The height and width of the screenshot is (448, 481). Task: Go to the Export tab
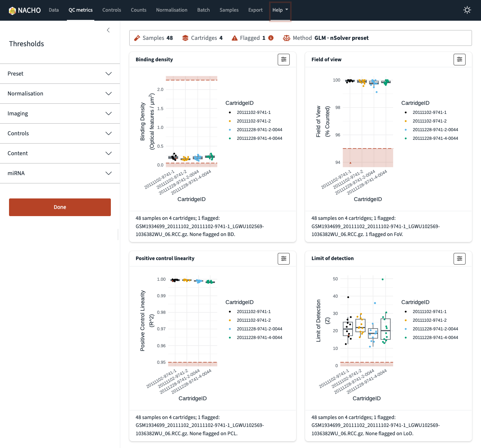[256, 10]
